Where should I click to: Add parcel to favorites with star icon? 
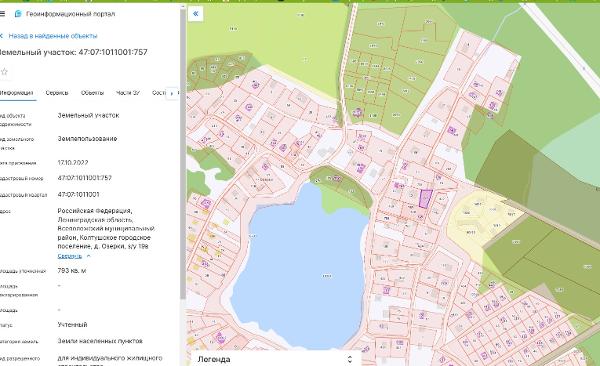(4, 72)
